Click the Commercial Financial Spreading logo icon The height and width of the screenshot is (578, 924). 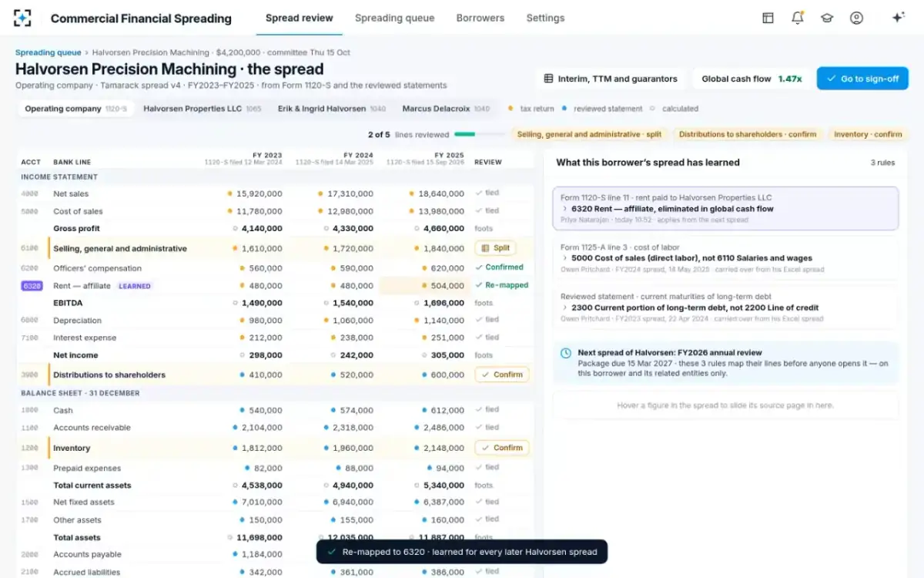point(23,18)
